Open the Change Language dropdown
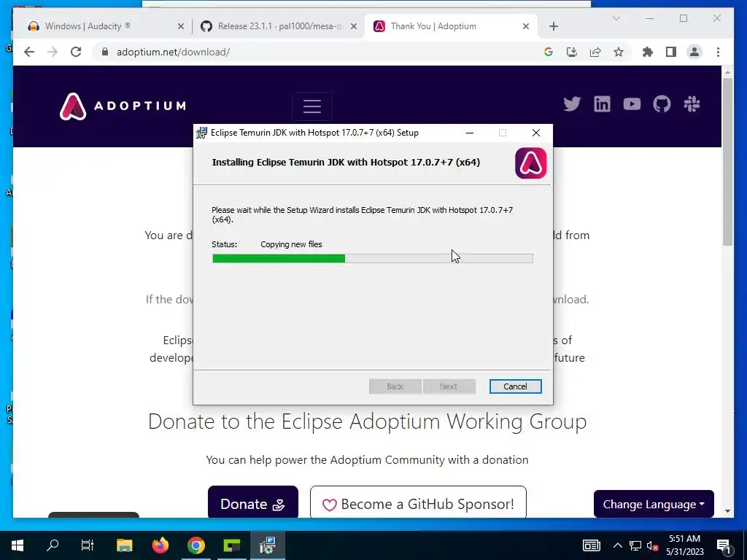This screenshot has height=560, width=747. [x=654, y=504]
